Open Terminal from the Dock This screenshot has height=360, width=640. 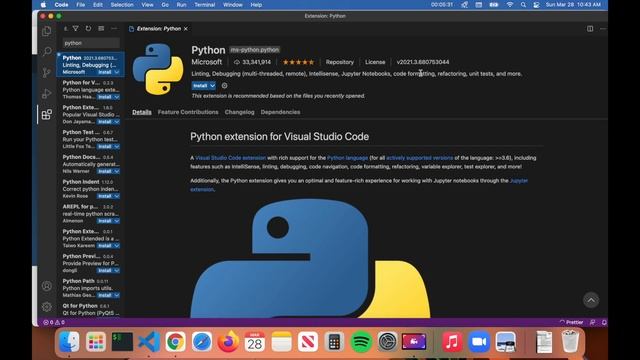(122, 342)
